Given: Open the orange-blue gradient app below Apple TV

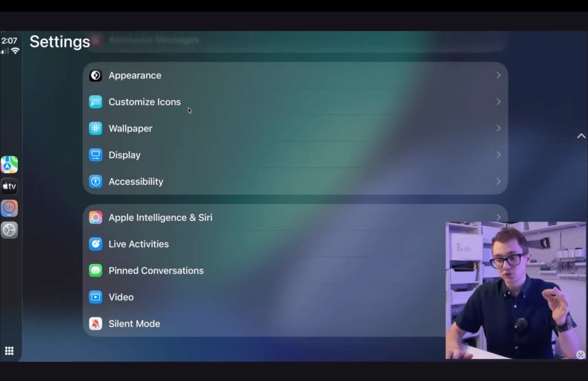Looking at the screenshot, I should click(x=9, y=208).
